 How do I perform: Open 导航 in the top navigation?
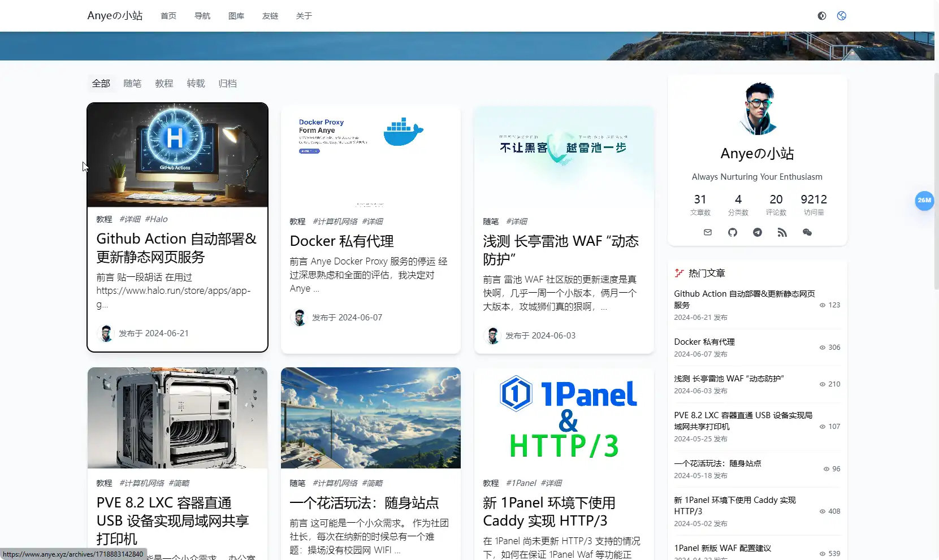[202, 16]
